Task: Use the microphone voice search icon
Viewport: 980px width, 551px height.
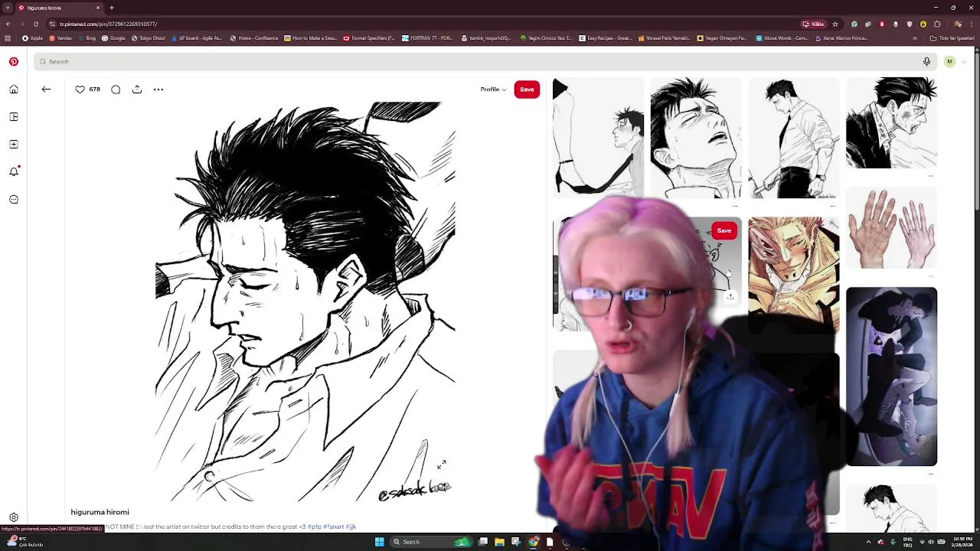Action: [926, 61]
